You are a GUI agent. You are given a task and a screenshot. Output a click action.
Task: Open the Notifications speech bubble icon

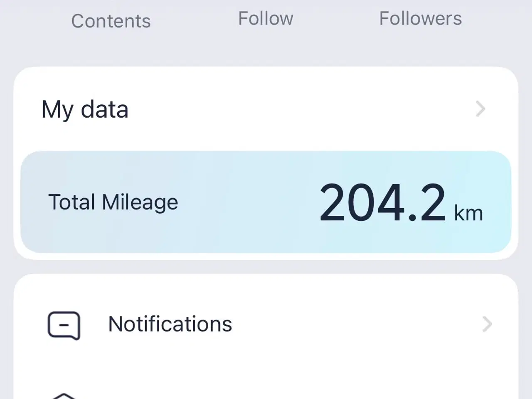[64, 325]
